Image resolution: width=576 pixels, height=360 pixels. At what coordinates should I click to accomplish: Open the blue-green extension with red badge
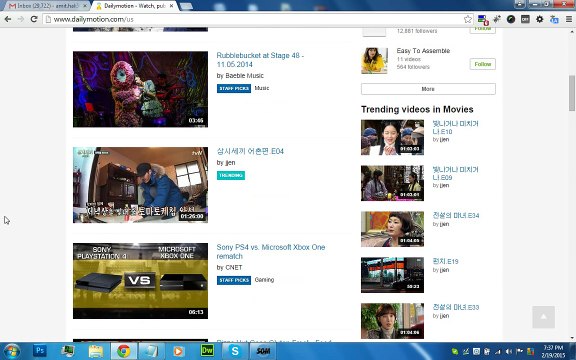pyautogui.click(x=482, y=19)
